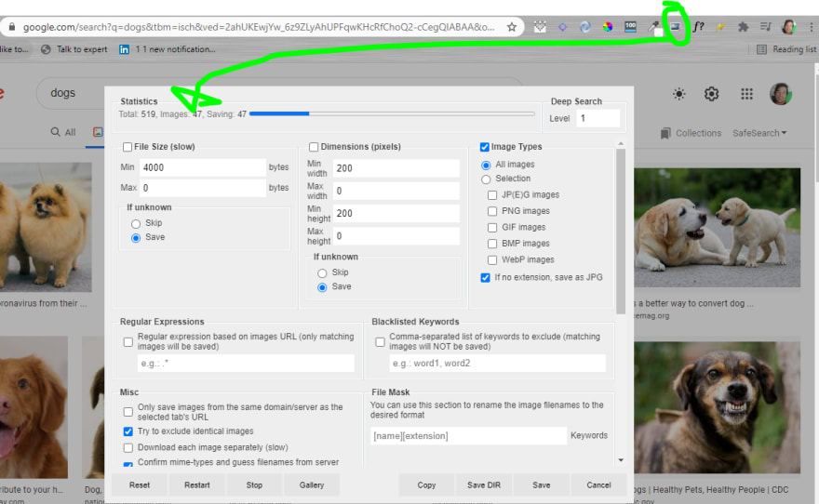The width and height of the screenshot is (819, 504).
Task: Select Skip under Dimensions If unknown
Action: (322, 273)
